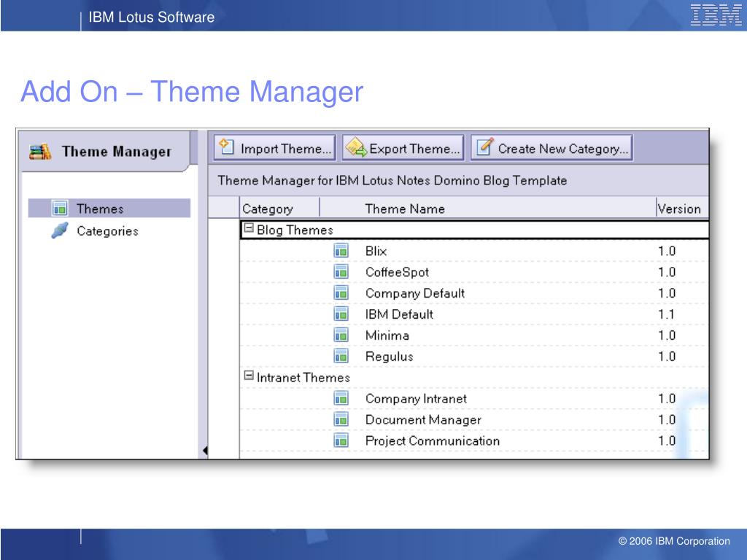This screenshot has width=747, height=560.
Task: Click the IBM Lotus Software header text
Action: (152, 17)
